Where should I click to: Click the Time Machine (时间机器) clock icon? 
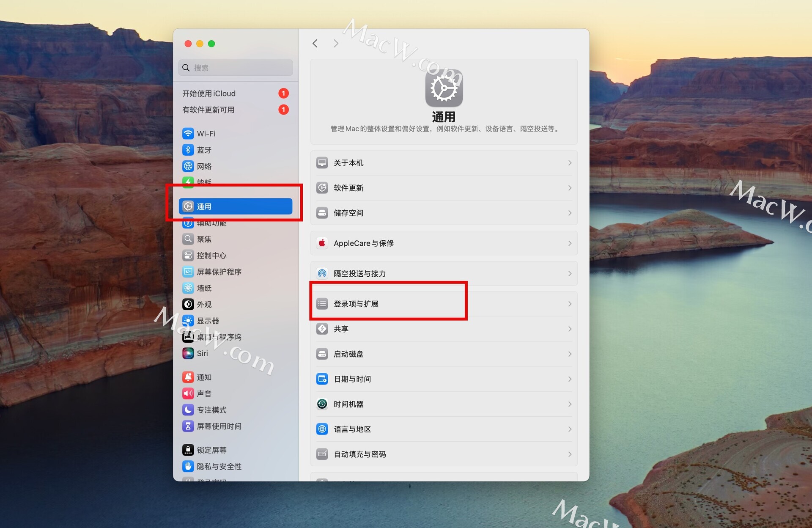[x=322, y=404]
